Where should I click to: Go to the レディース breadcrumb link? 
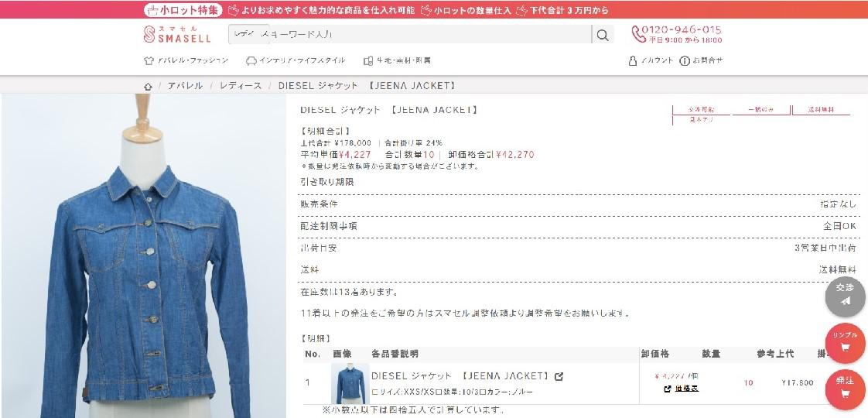[241, 86]
